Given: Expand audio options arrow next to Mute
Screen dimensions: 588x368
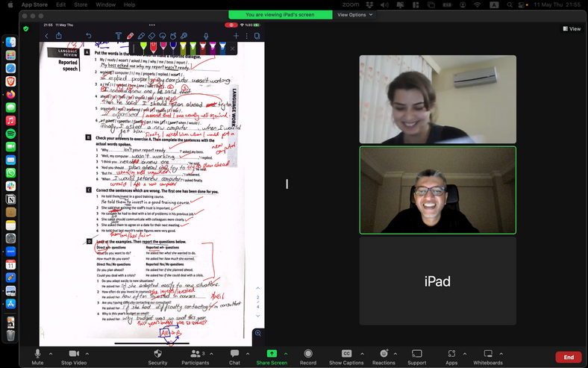Looking at the screenshot, I should (51, 353).
